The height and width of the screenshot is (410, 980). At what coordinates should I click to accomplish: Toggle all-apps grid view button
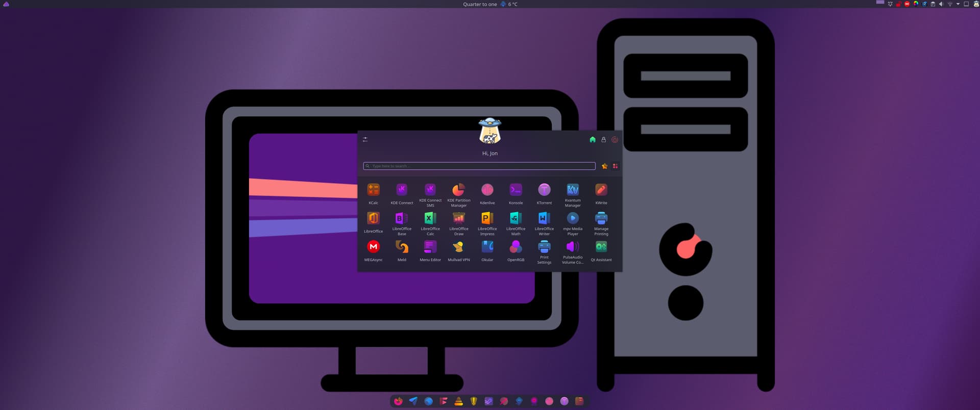coord(615,166)
